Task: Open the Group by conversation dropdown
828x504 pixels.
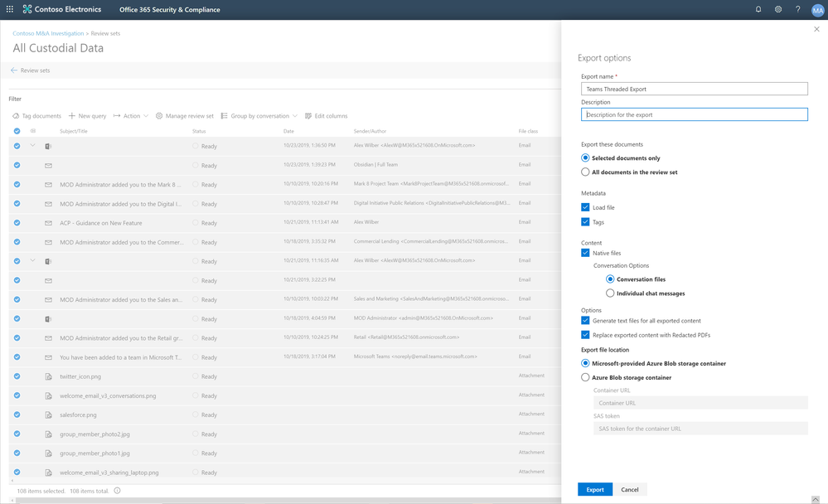Action: pos(259,116)
